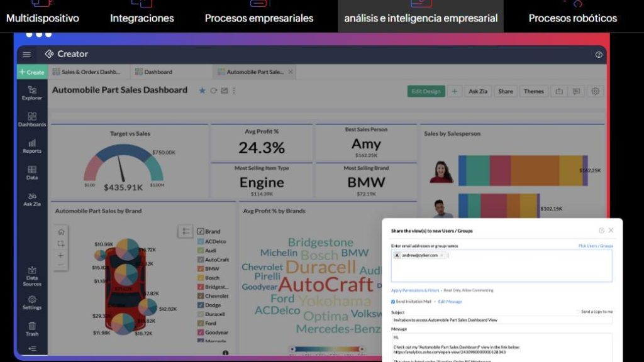
Task: Toggle the legend list icon on brand chart
Action: click(x=186, y=231)
